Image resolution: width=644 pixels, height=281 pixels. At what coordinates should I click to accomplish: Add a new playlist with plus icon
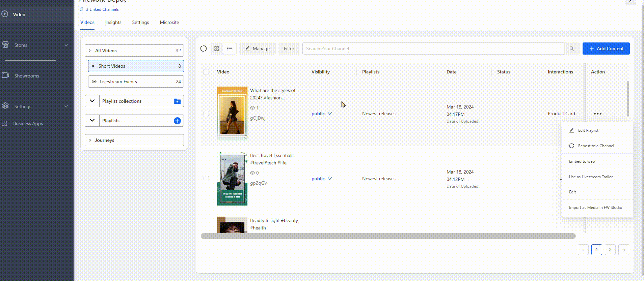(x=177, y=121)
